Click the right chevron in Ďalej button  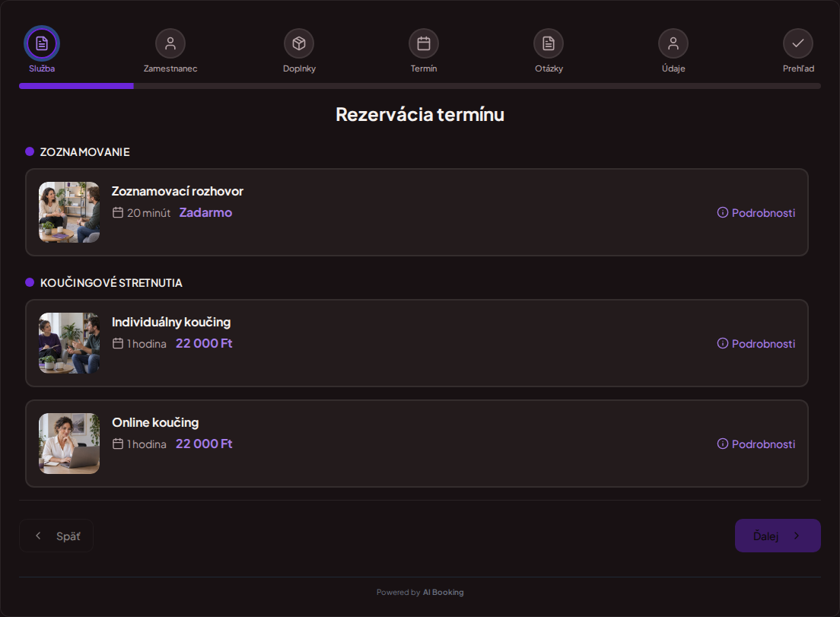point(797,536)
